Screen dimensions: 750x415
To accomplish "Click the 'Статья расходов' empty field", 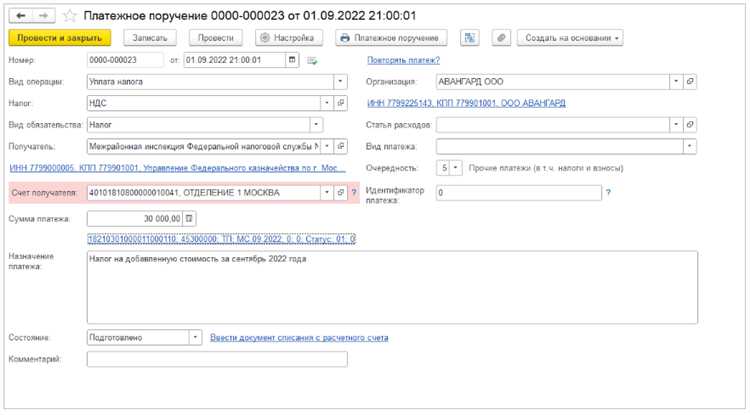I will point(552,125).
